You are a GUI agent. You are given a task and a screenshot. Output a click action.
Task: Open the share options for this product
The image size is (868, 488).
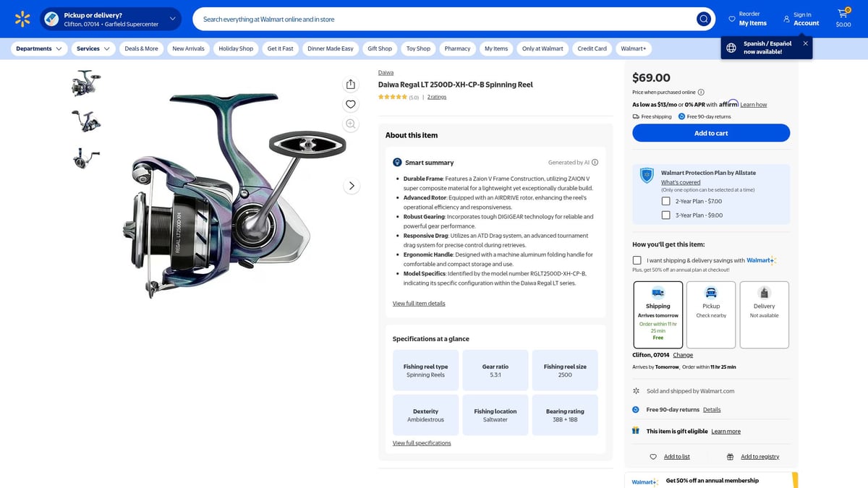coord(350,84)
